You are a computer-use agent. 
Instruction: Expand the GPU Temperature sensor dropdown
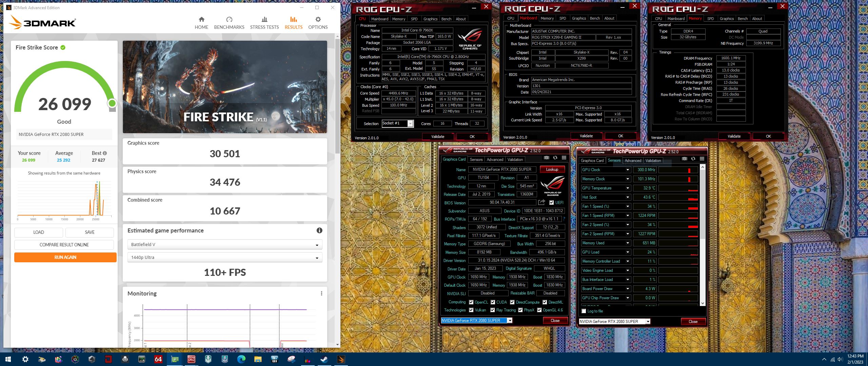(x=627, y=188)
